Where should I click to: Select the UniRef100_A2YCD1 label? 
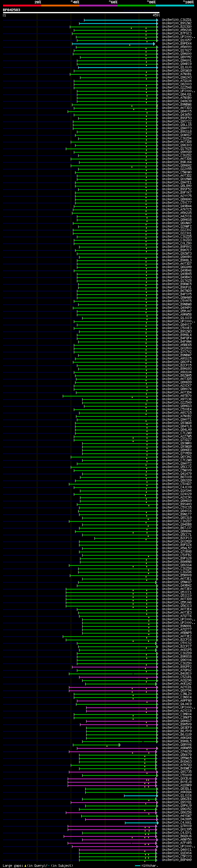pyautogui.click(x=177, y=687)
